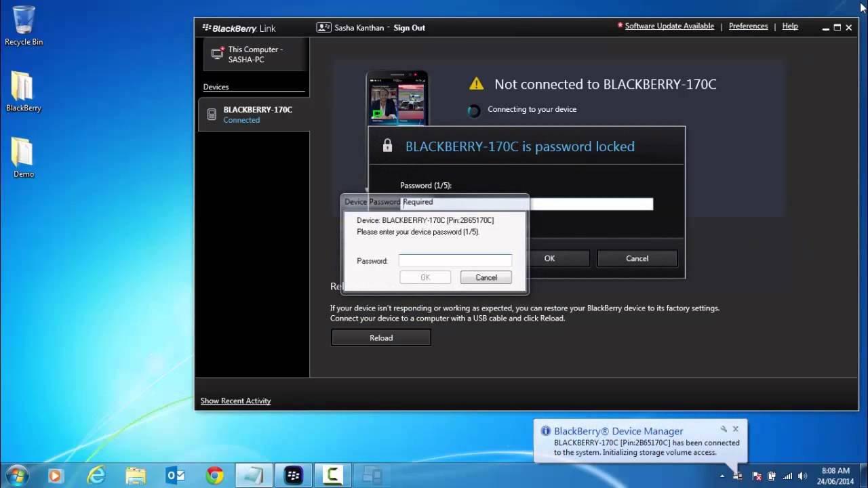Open the volume speaker tray icon

(803, 476)
